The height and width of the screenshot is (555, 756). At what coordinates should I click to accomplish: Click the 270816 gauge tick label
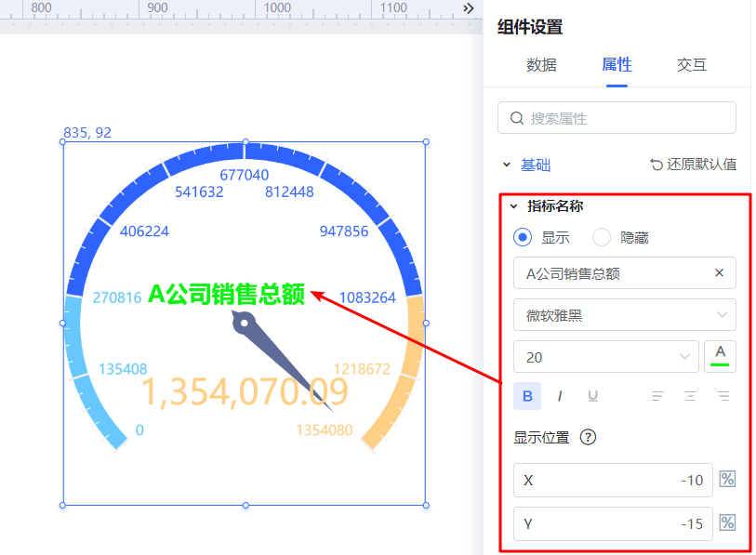[x=117, y=297]
